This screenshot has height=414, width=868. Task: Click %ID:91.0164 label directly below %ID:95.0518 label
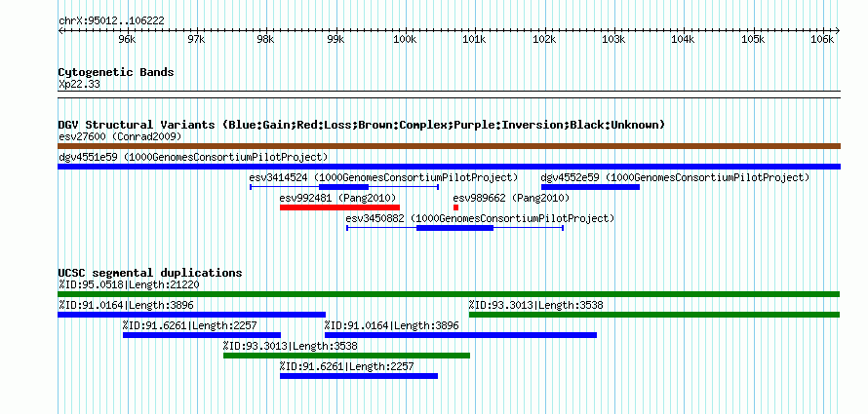point(126,305)
